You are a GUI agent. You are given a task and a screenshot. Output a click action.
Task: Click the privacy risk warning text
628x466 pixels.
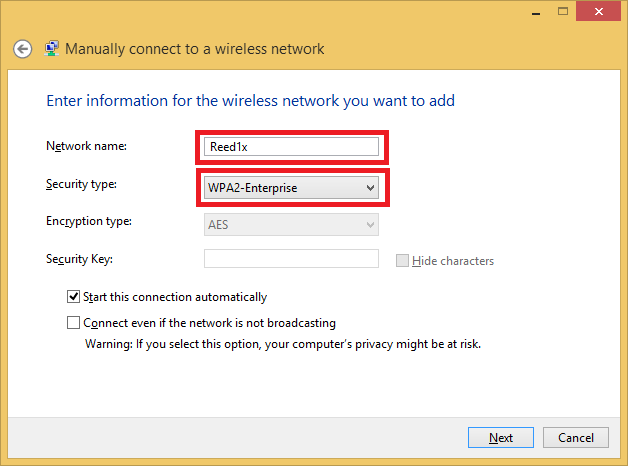point(282,343)
